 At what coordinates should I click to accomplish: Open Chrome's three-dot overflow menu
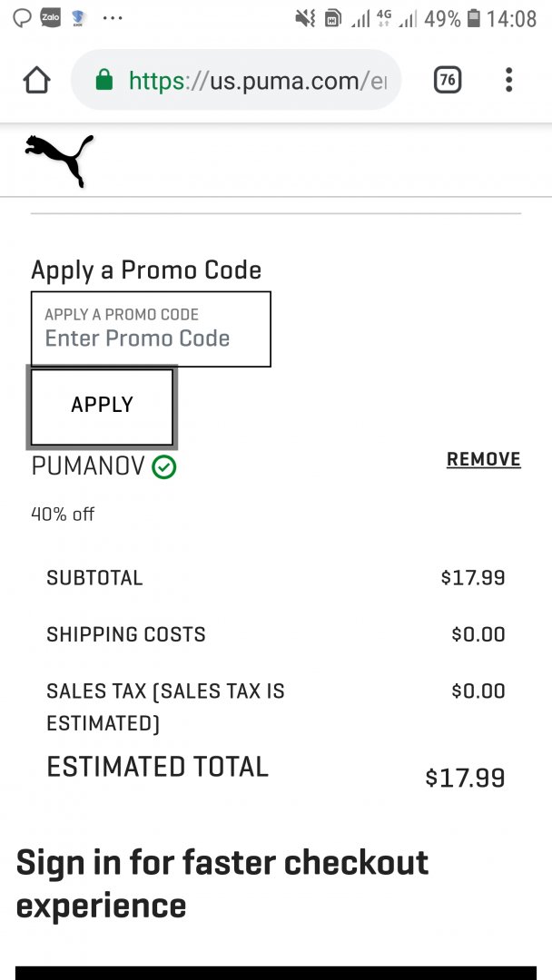(508, 80)
